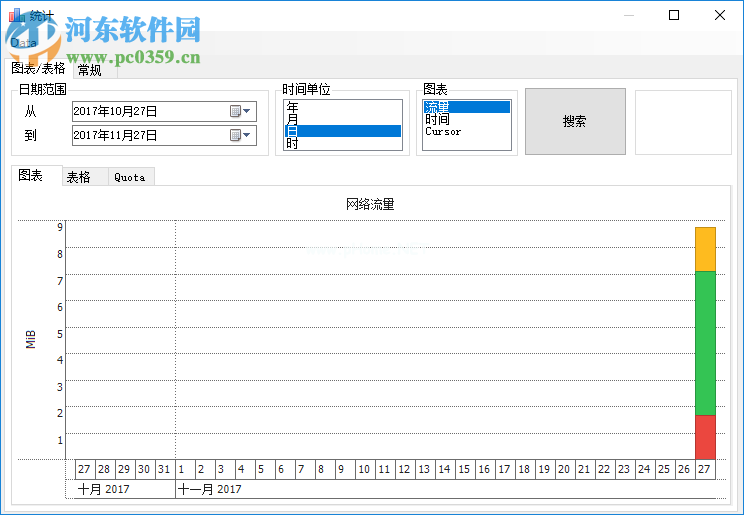Click the 网络流量 chart title
744x515 pixels.
(x=370, y=205)
